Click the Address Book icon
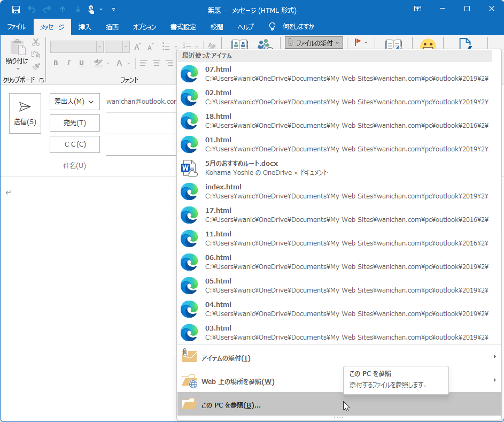504x422 pixels. (x=240, y=44)
